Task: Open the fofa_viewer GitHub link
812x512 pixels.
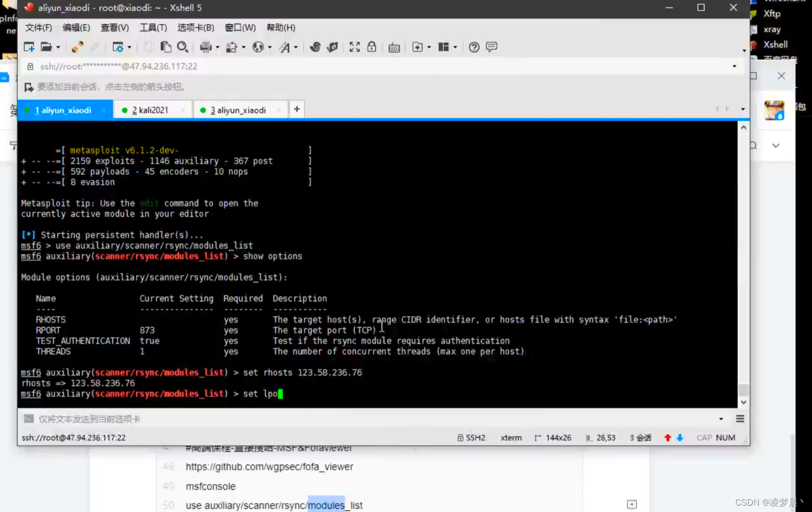Action: coord(269,466)
